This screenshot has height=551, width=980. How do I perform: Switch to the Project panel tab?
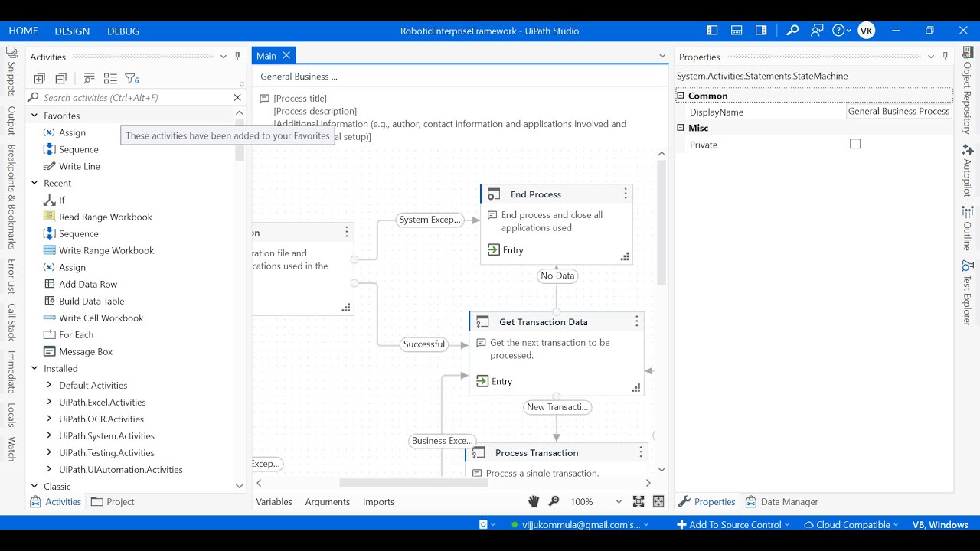click(x=113, y=502)
